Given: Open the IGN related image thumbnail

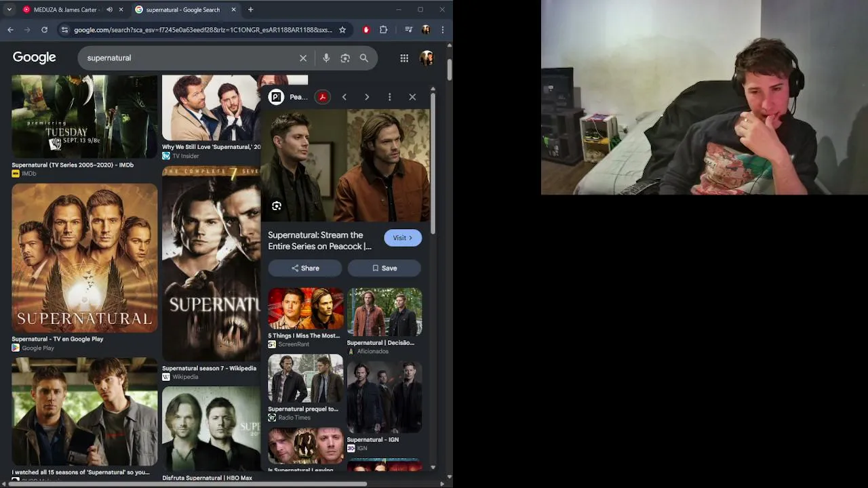Looking at the screenshot, I should coord(384,397).
